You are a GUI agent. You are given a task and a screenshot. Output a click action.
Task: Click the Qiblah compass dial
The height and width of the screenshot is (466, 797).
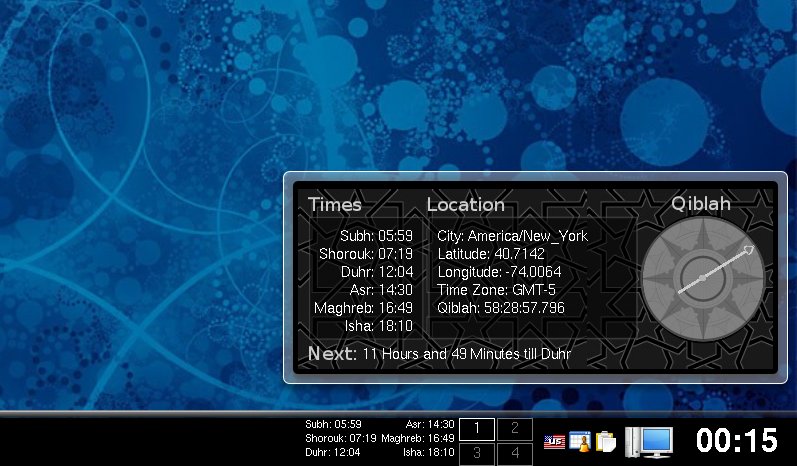(x=702, y=278)
